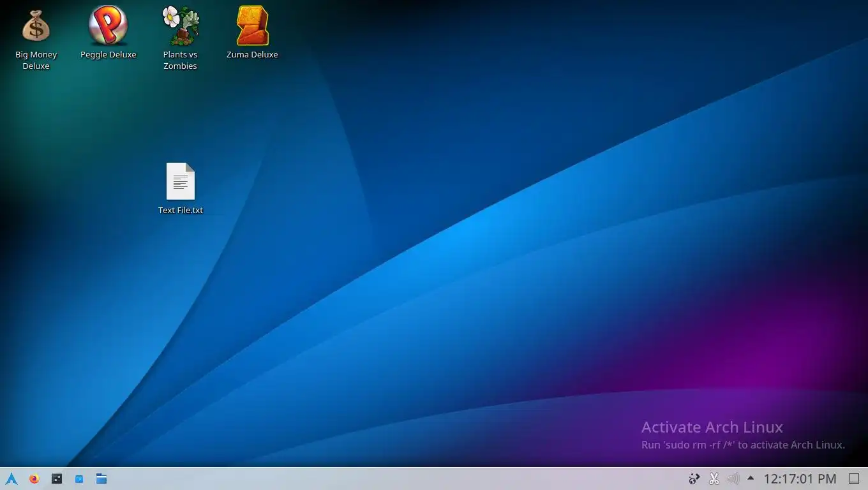Launch Firefox from the taskbar
Screen dimensions: 868x490
coord(34,479)
